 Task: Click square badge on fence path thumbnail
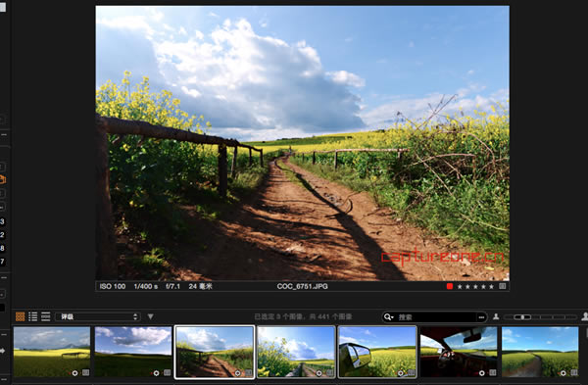tap(248, 372)
